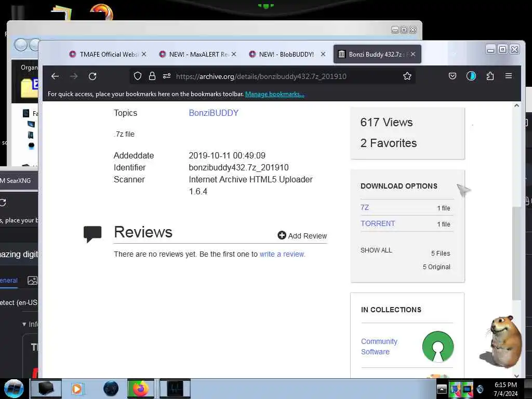Go back using the browser back arrow
Image resolution: width=532 pixels, height=399 pixels.
point(55,76)
